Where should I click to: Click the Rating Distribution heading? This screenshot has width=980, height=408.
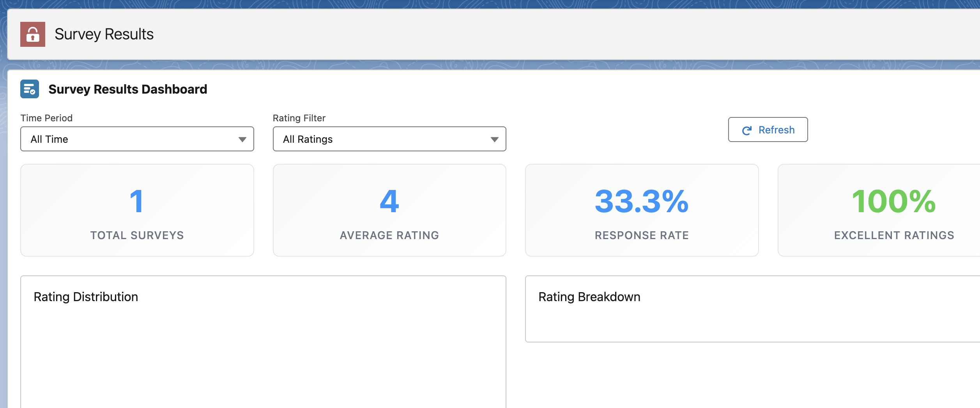coord(86,297)
